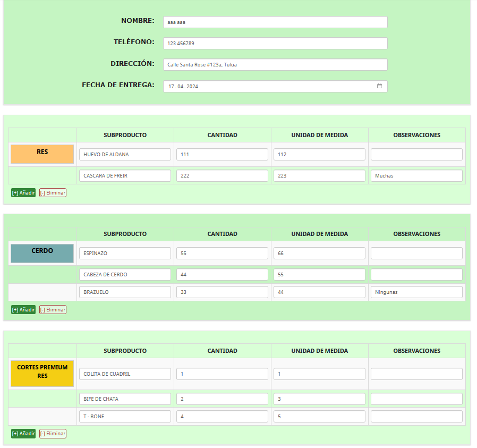This screenshot has height=448, width=477.
Task: Click the observaciones field containing Muchas
Action: click(x=416, y=176)
